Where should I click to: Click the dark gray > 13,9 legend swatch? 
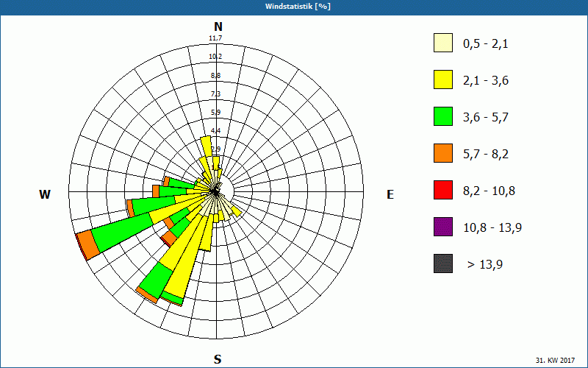coord(443,263)
